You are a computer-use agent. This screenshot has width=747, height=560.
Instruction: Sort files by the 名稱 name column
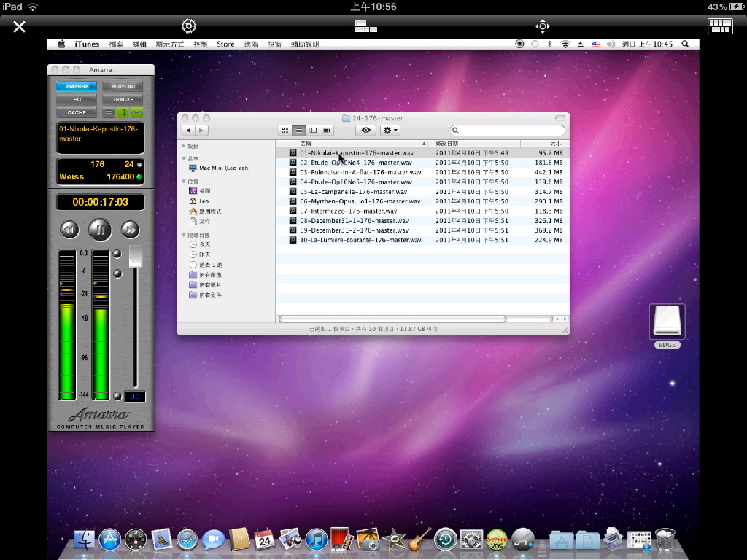pyautogui.click(x=352, y=144)
